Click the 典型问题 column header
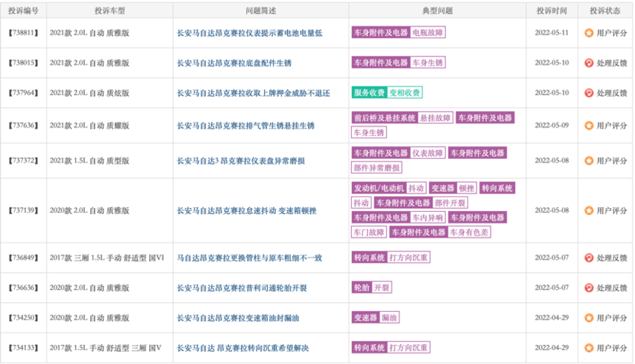Image resolution: width=635 pixels, height=364 pixels. pos(438,11)
